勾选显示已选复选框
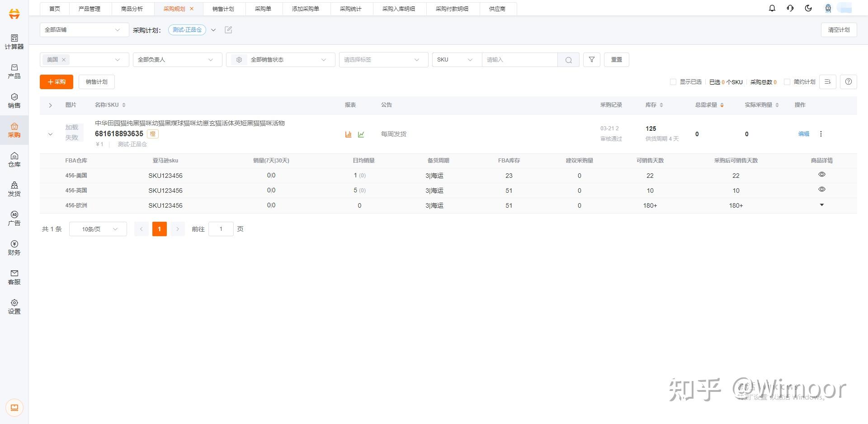The width and height of the screenshot is (868, 424). pos(673,82)
